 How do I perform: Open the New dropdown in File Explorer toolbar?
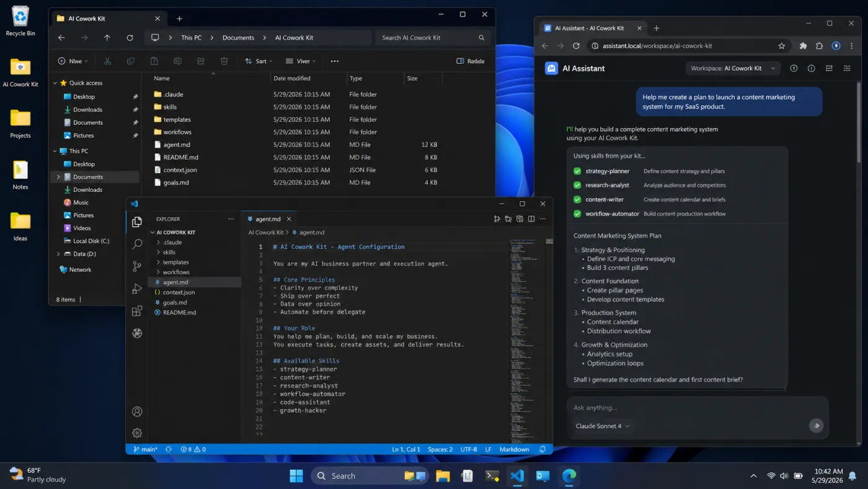coord(73,61)
